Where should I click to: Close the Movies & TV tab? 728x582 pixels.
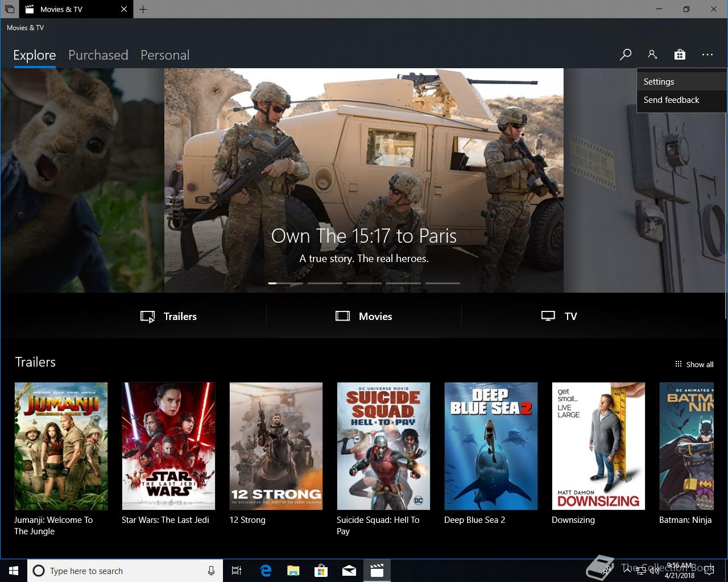(124, 9)
